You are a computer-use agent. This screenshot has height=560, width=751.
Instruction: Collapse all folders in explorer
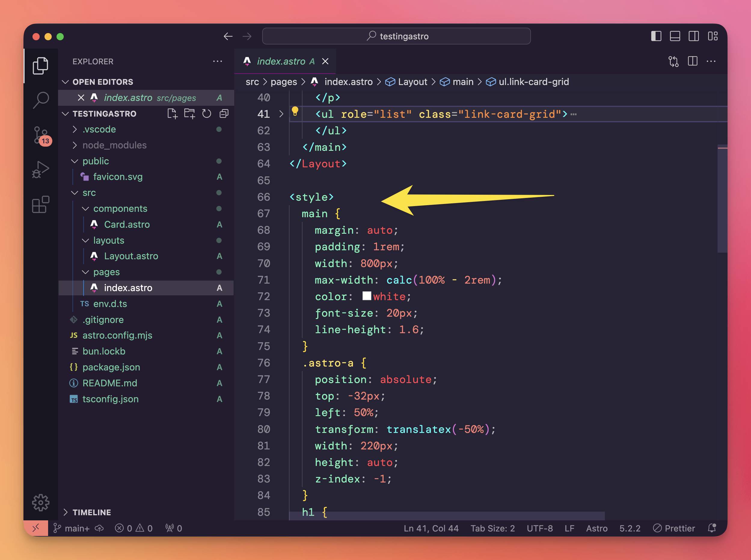(224, 114)
